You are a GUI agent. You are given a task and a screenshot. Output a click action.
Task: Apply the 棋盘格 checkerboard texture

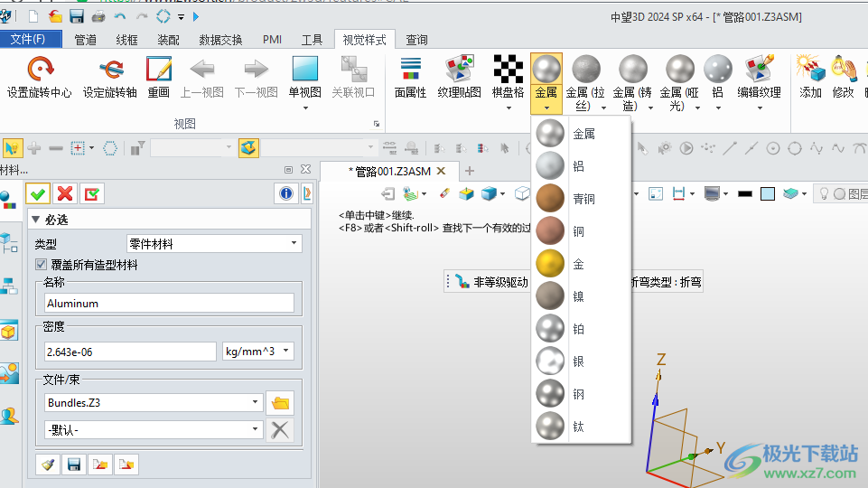click(509, 70)
